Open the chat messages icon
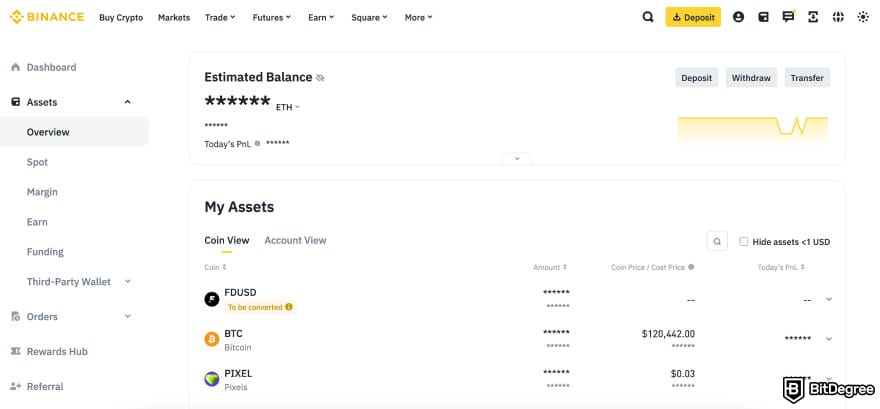Image resolution: width=880 pixels, height=409 pixels. tap(788, 17)
